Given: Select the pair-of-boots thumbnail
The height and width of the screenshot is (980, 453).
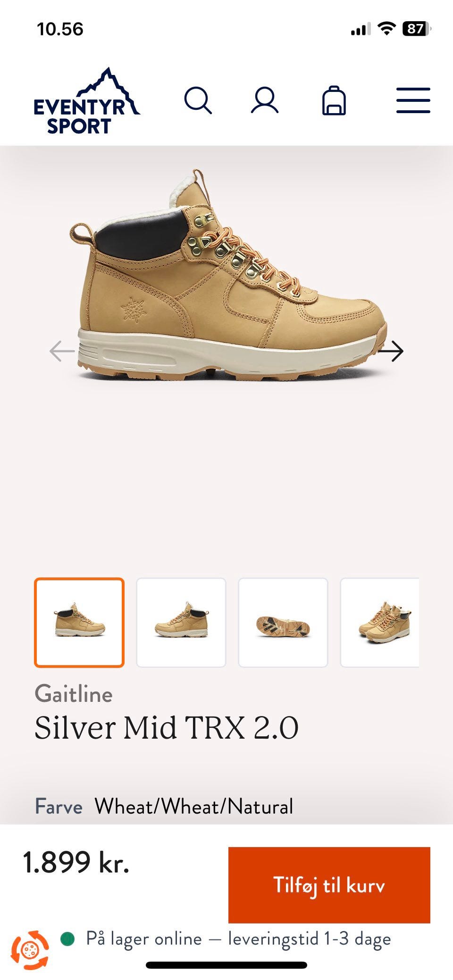Looking at the screenshot, I should pyautogui.click(x=380, y=623).
